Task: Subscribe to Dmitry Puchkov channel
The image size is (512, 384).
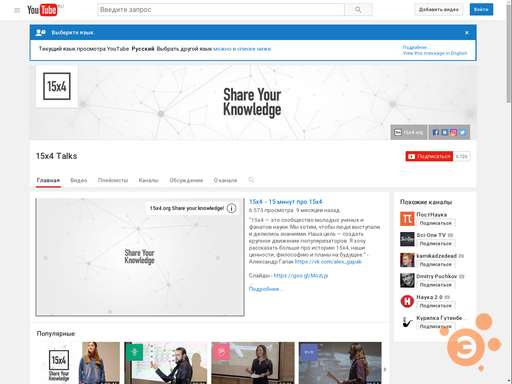Action: pyautogui.click(x=436, y=285)
